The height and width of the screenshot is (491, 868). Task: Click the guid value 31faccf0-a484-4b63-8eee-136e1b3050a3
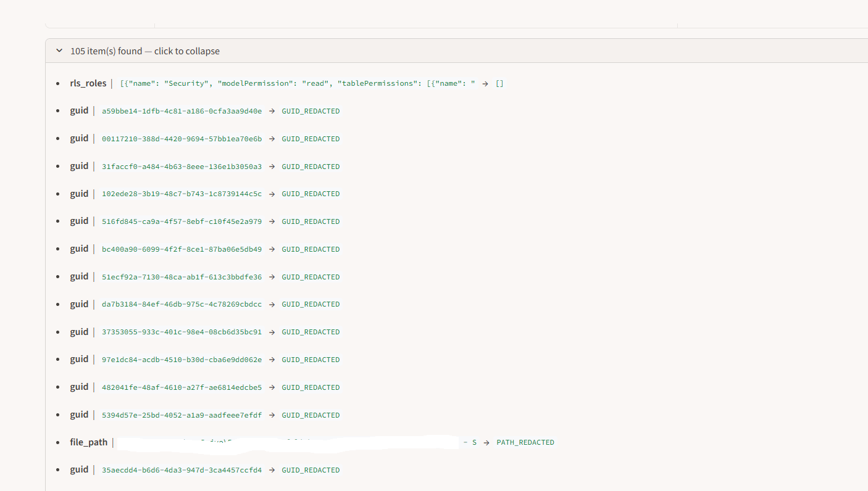[x=182, y=166]
